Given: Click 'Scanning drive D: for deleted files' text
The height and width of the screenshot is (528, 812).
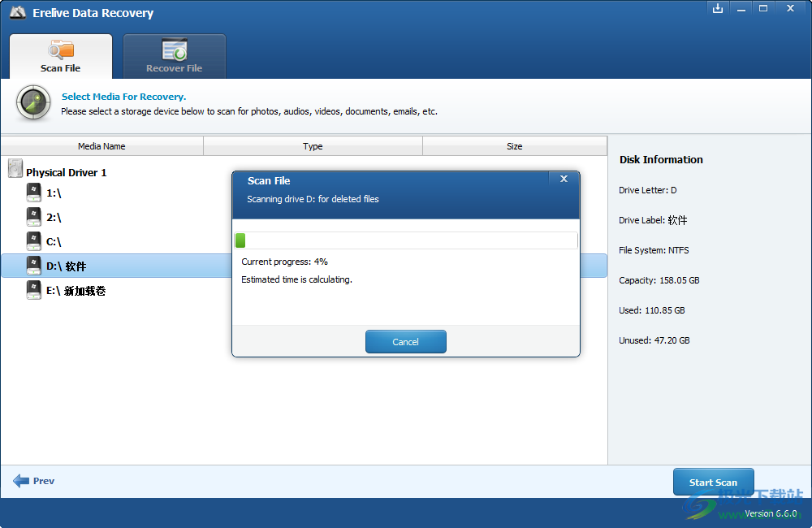Looking at the screenshot, I should [x=313, y=199].
